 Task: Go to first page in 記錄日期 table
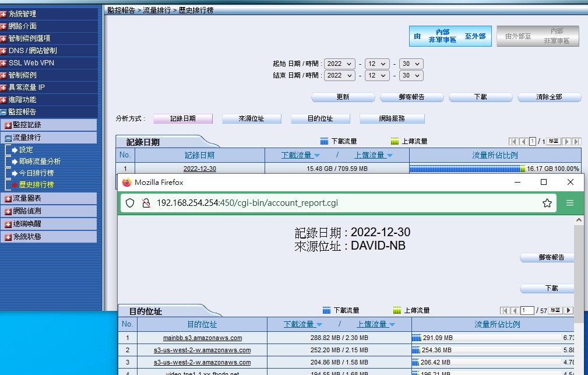pyautogui.click(x=513, y=141)
